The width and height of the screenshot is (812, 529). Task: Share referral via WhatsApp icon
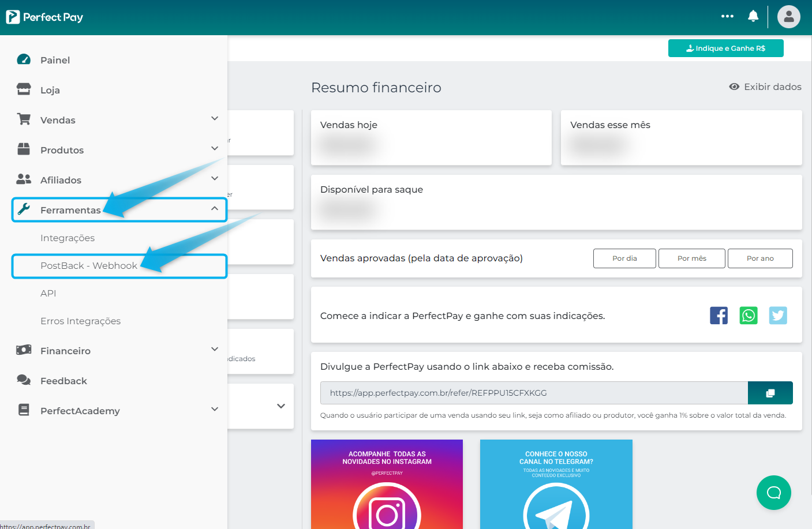[x=749, y=316]
